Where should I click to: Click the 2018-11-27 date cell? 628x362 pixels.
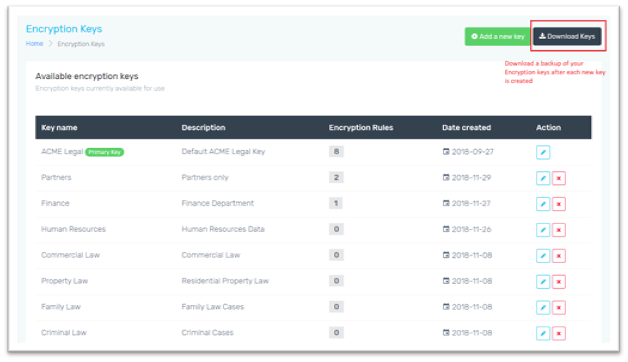pyautogui.click(x=467, y=203)
